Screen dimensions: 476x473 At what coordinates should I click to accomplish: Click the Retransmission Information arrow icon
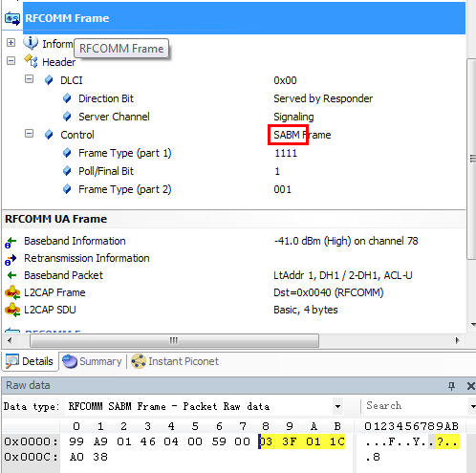point(11,259)
